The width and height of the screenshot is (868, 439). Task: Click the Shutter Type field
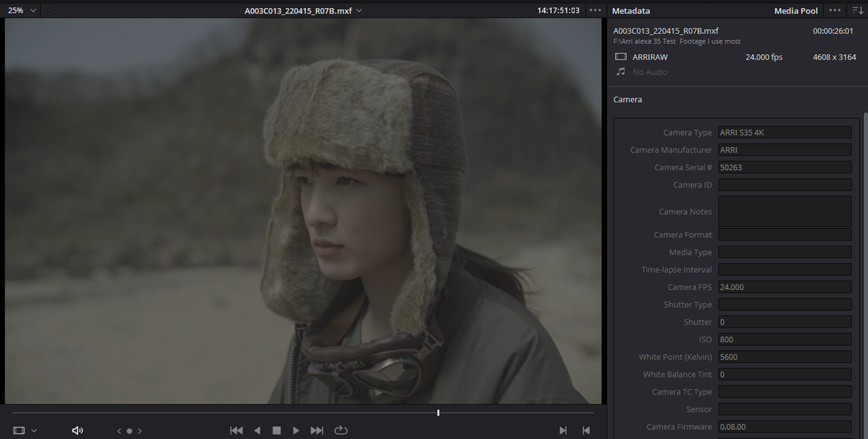[x=785, y=305]
